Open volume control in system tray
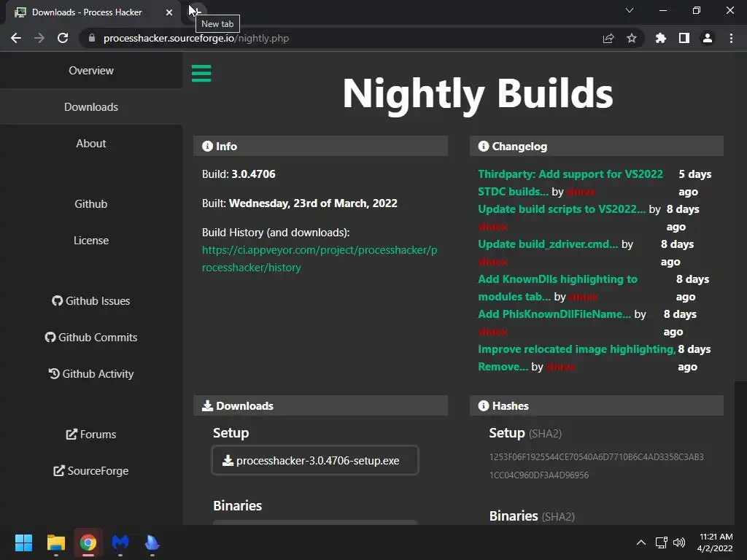Screen dimensions: 747x560 (x=679, y=542)
